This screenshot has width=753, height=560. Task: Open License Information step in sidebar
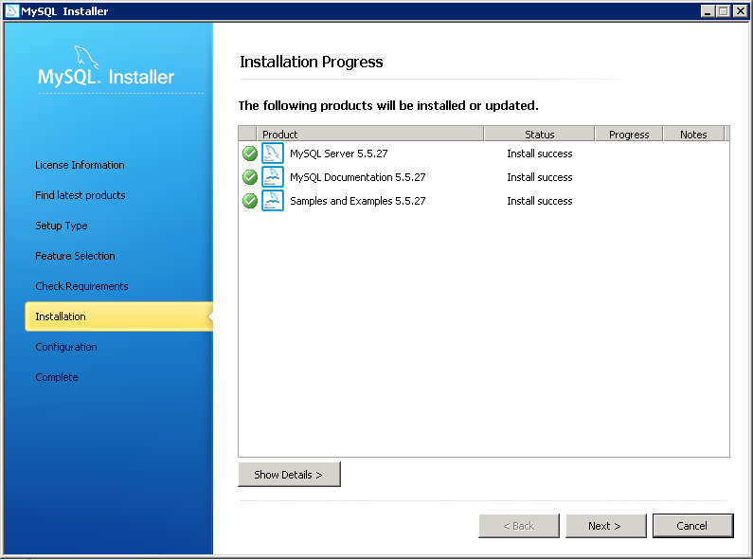[x=80, y=165]
